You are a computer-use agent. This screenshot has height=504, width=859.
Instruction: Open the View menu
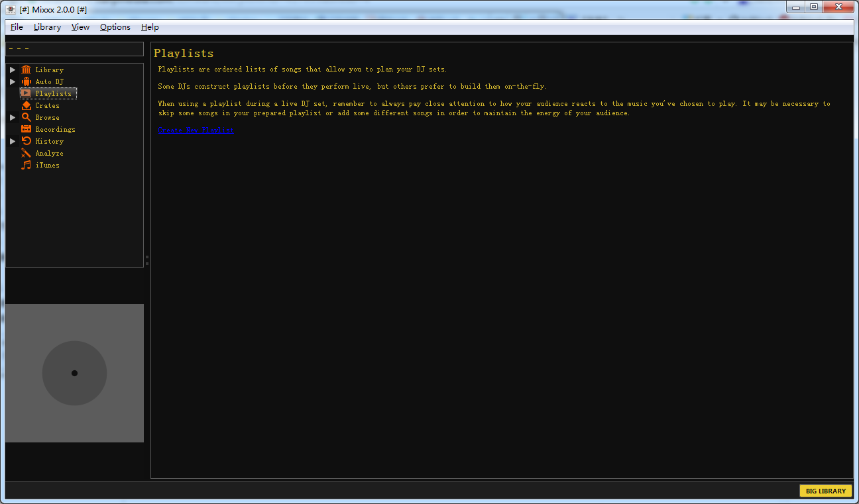click(80, 27)
